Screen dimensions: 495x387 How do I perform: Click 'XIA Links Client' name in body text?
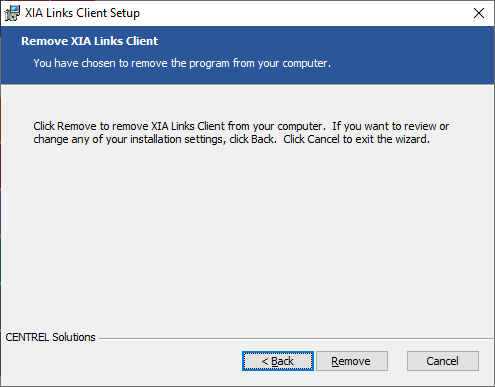point(188,126)
